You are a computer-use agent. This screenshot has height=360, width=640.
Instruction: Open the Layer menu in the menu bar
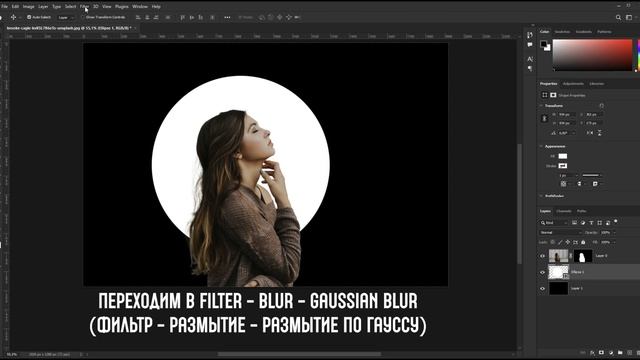43,7
